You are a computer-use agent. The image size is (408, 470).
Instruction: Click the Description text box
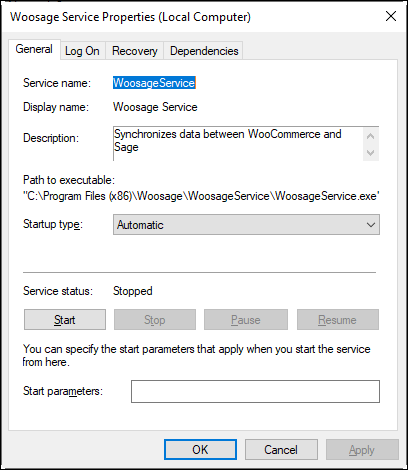click(x=238, y=144)
